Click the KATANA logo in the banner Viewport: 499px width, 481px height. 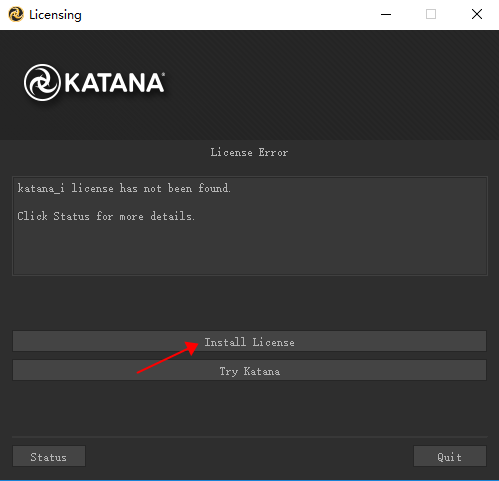point(94,83)
